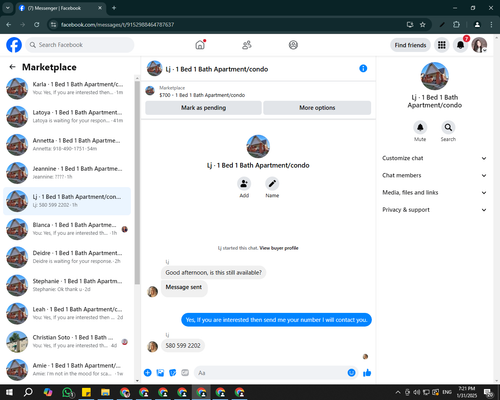The width and height of the screenshot is (500, 400).
Task: Open Windows taskbar search
Action: pyautogui.click(x=28, y=392)
